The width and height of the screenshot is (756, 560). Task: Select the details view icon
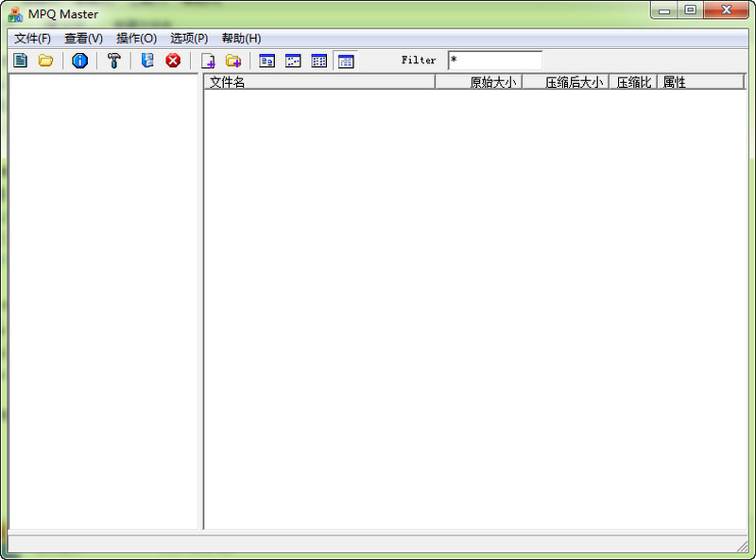[346, 61]
